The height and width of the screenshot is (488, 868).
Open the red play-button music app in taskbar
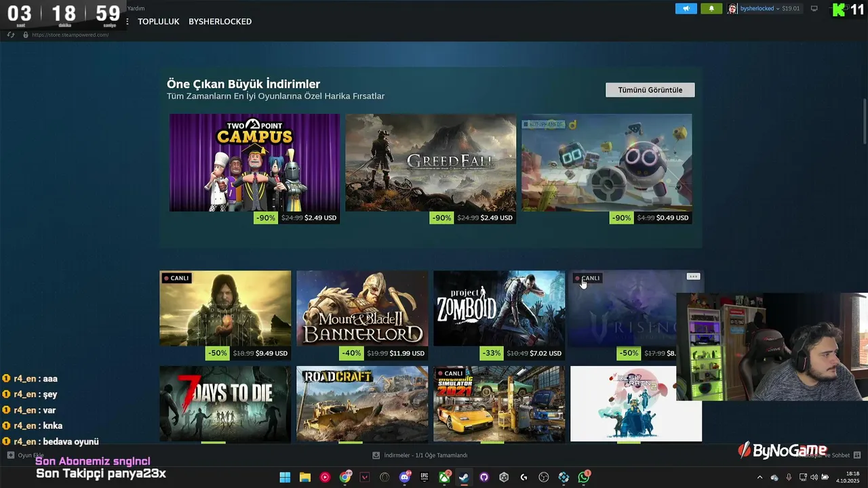(x=325, y=477)
